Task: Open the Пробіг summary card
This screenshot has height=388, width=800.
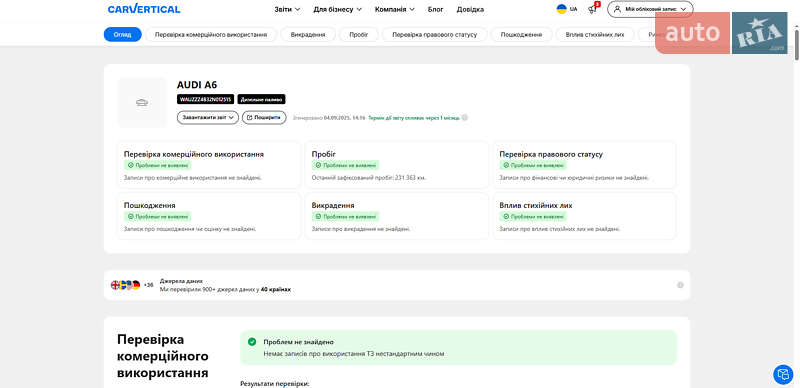Action: click(397, 165)
